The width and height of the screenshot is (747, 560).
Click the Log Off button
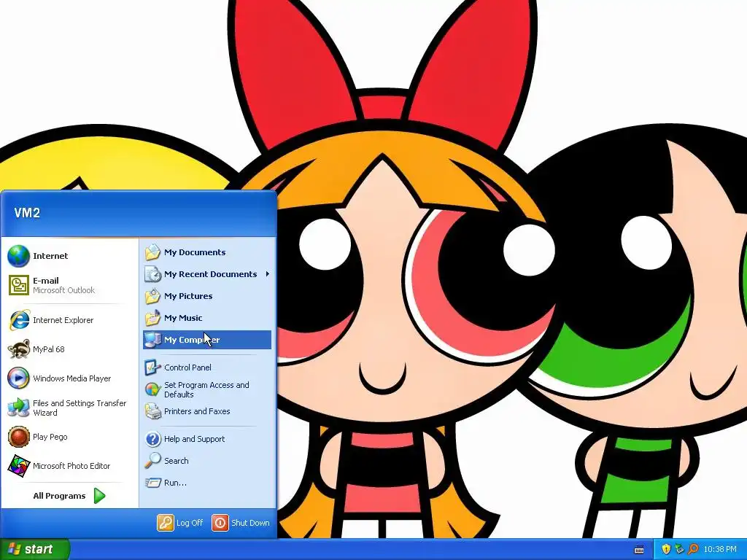pyautogui.click(x=181, y=523)
